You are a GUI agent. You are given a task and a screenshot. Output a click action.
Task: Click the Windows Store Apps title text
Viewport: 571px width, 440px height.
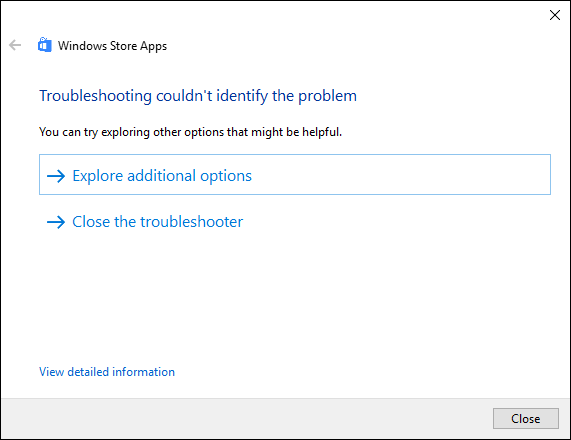click(112, 46)
